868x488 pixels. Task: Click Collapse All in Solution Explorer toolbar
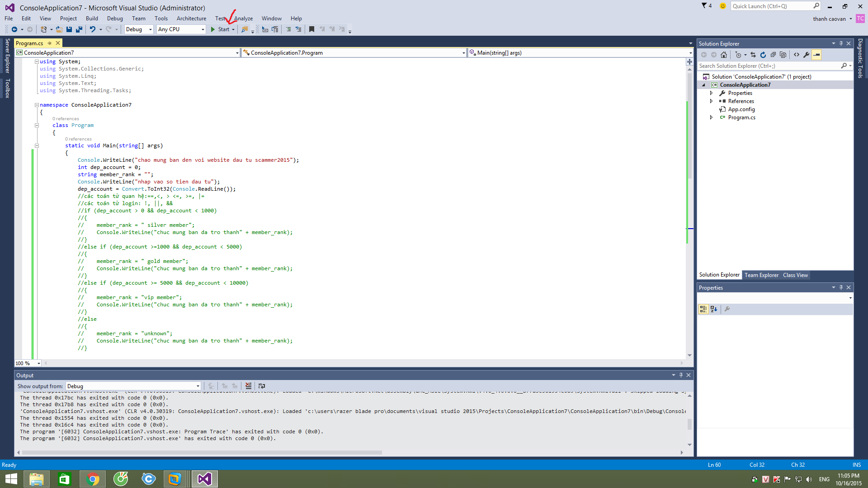[x=773, y=55]
